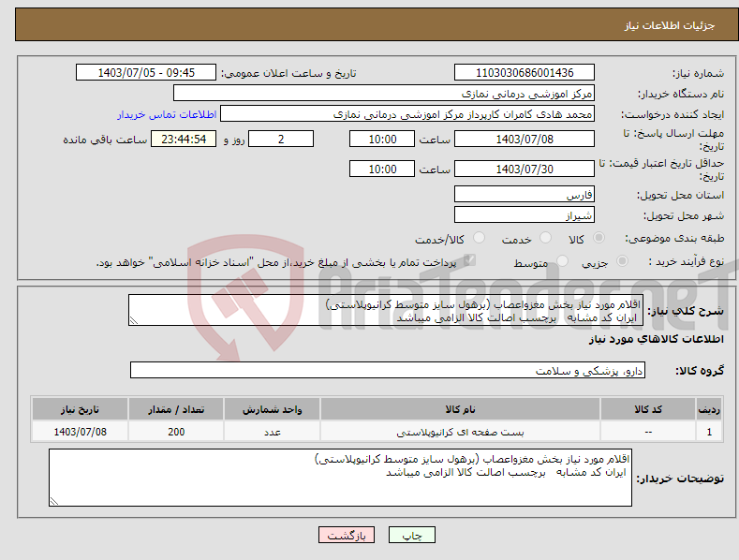The width and height of the screenshot is (739, 560).
Task: Click the بازگشت back button
Action: point(347,535)
